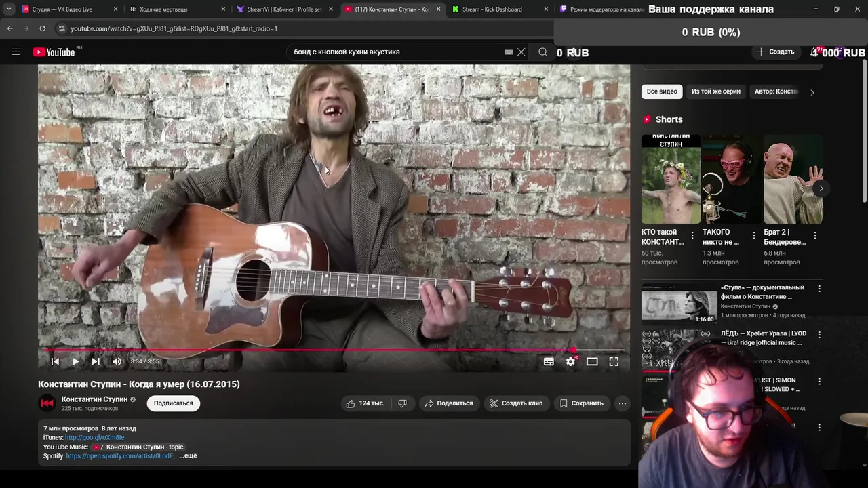Open channel name Константин Ступин below the title

click(x=94, y=399)
